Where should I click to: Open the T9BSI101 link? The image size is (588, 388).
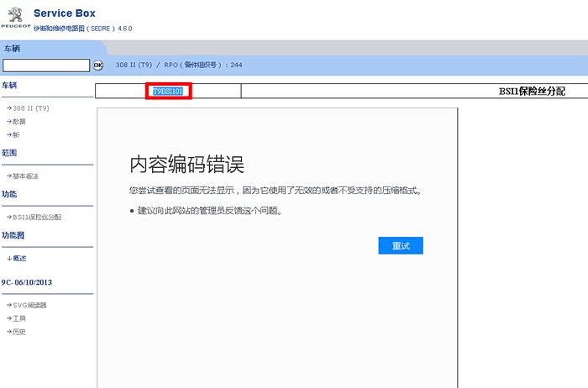(168, 91)
